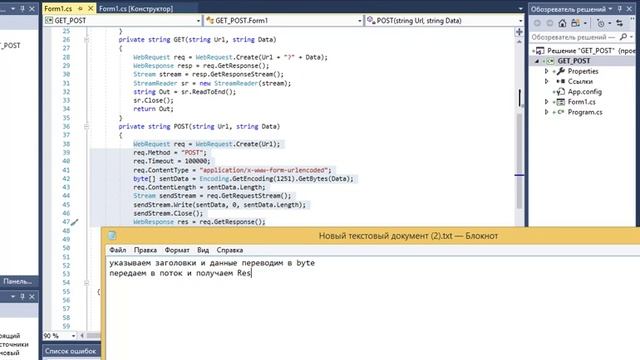The image size is (640, 360).
Task: Click the Ссылки references icon
Action: (x=560, y=81)
